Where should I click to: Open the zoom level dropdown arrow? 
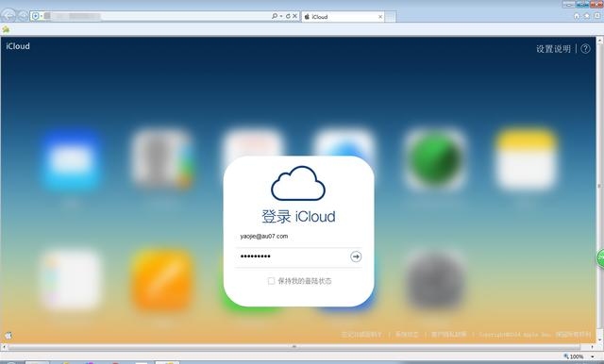tap(592, 356)
